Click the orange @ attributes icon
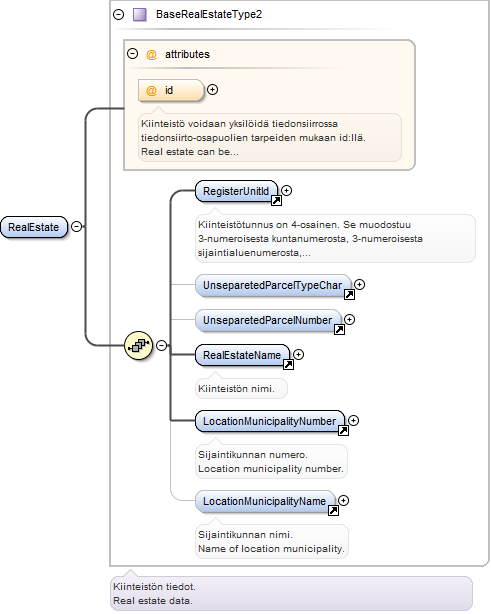This screenshot has height=614, width=491. [x=151, y=54]
